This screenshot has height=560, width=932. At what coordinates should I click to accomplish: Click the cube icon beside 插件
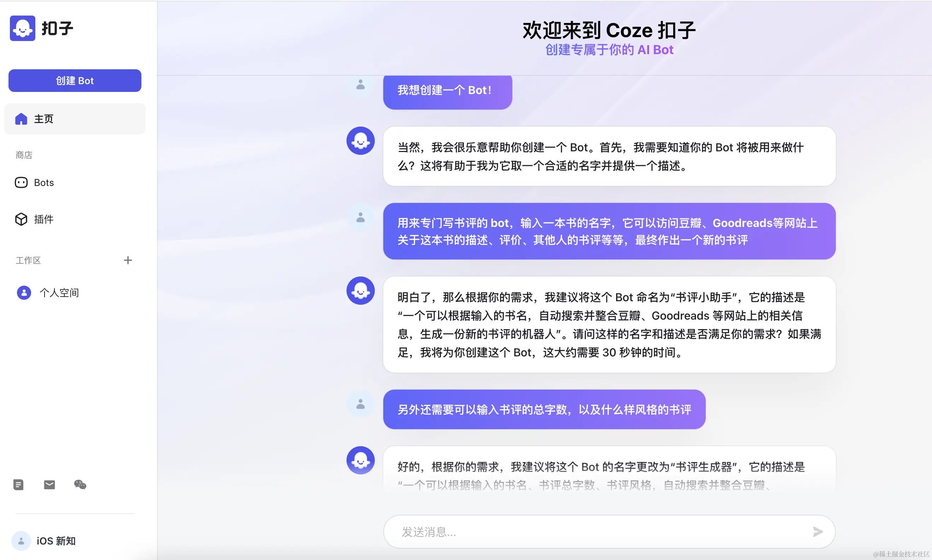[x=21, y=219]
